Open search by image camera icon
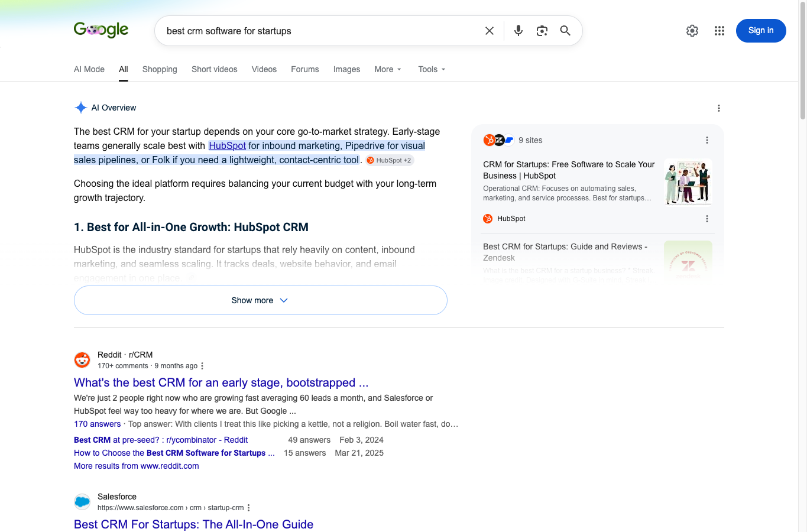This screenshot has width=807, height=532. (542, 31)
